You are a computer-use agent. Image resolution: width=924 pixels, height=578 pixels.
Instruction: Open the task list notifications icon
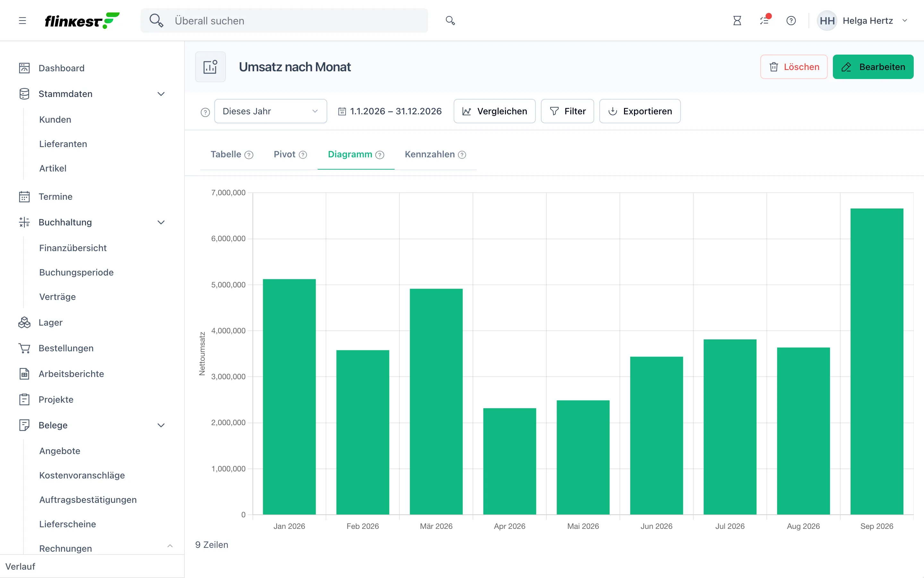point(765,21)
